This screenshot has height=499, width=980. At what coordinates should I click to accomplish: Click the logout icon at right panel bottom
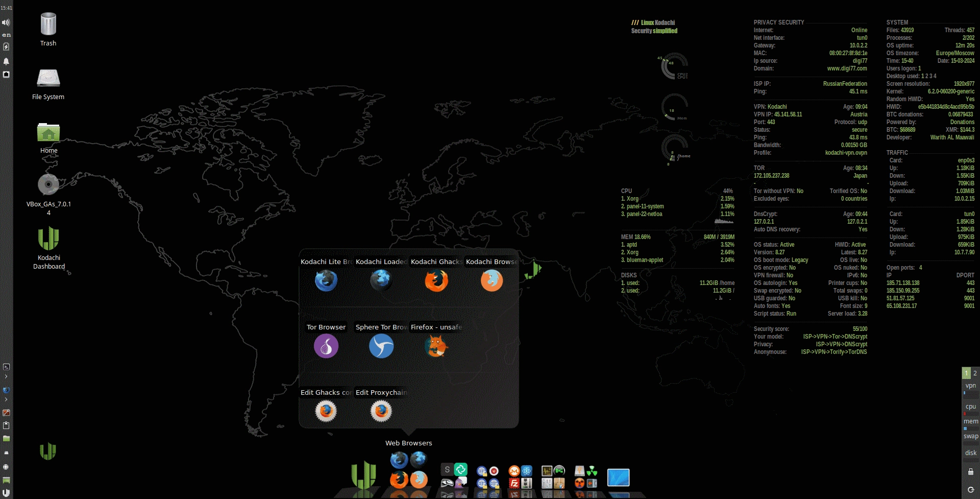971,490
